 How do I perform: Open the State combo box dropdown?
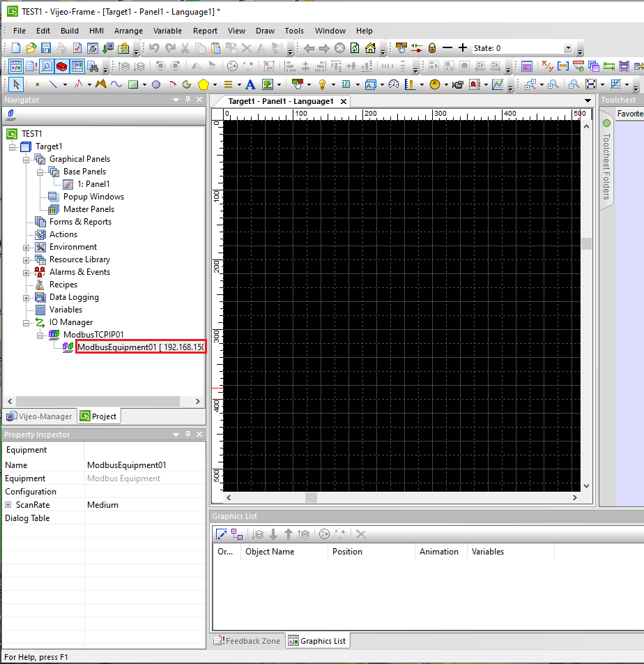(x=568, y=48)
